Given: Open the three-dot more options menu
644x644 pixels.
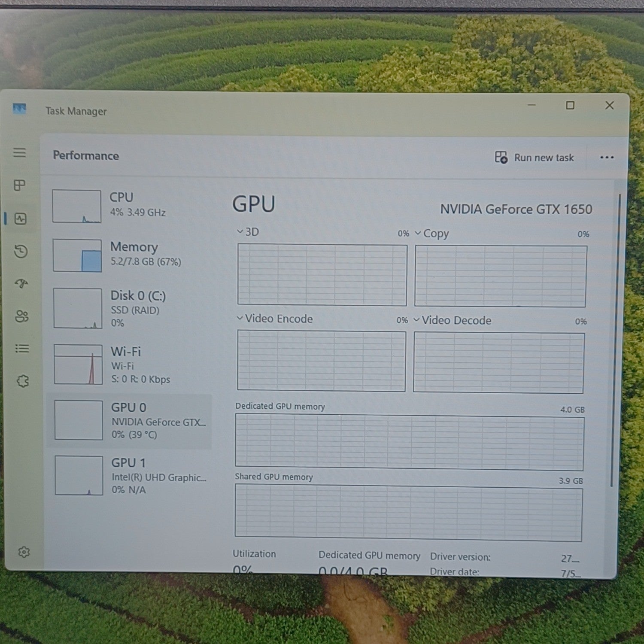Looking at the screenshot, I should (x=607, y=158).
